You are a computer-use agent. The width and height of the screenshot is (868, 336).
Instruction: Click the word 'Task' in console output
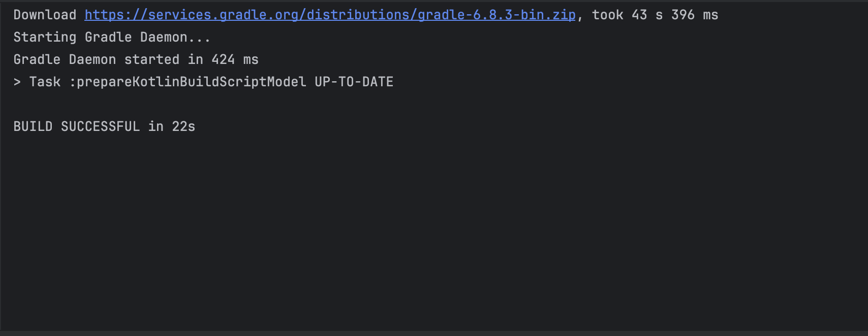(x=45, y=82)
